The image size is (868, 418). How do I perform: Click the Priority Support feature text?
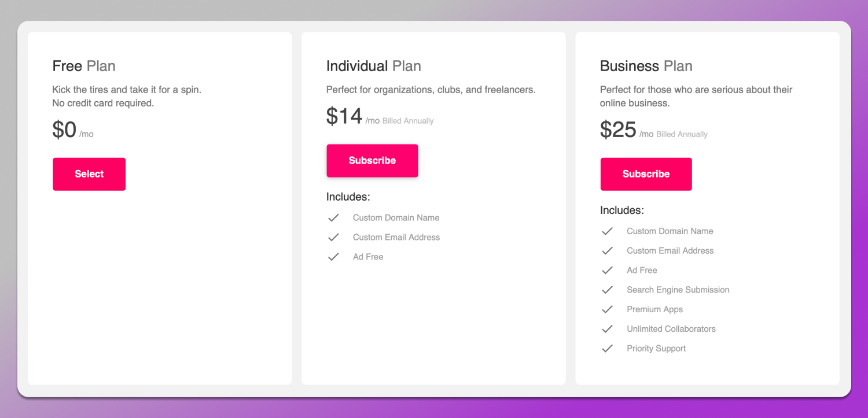[656, 349]
